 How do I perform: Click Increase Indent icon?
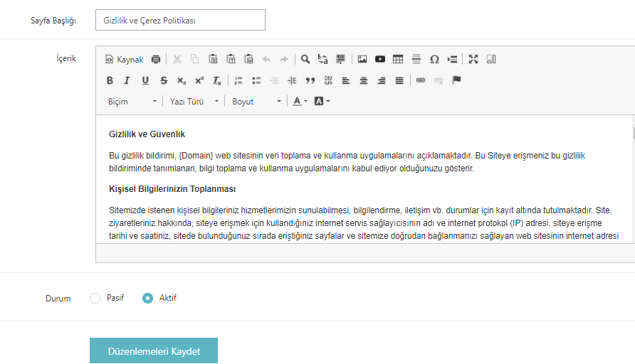pos(292,80)
